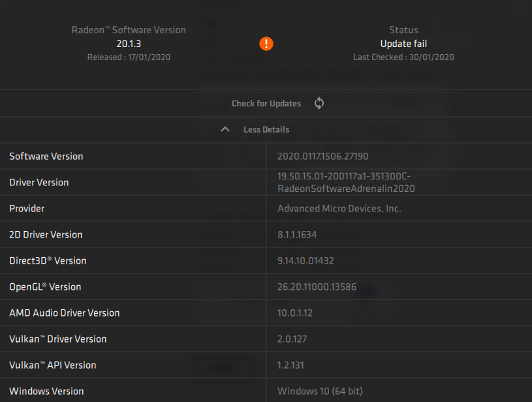Click the refresh arrows icon beside Check for Updates
This screenshot has width=532, height=402.
click(319, 103)
